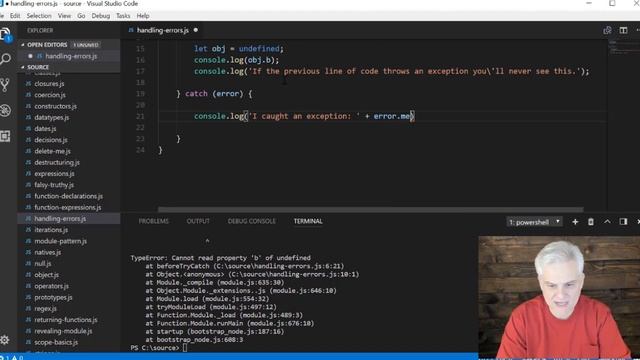Open the Selection menu
This screenshot has height=360, width=640.
(x=39, y=16)
